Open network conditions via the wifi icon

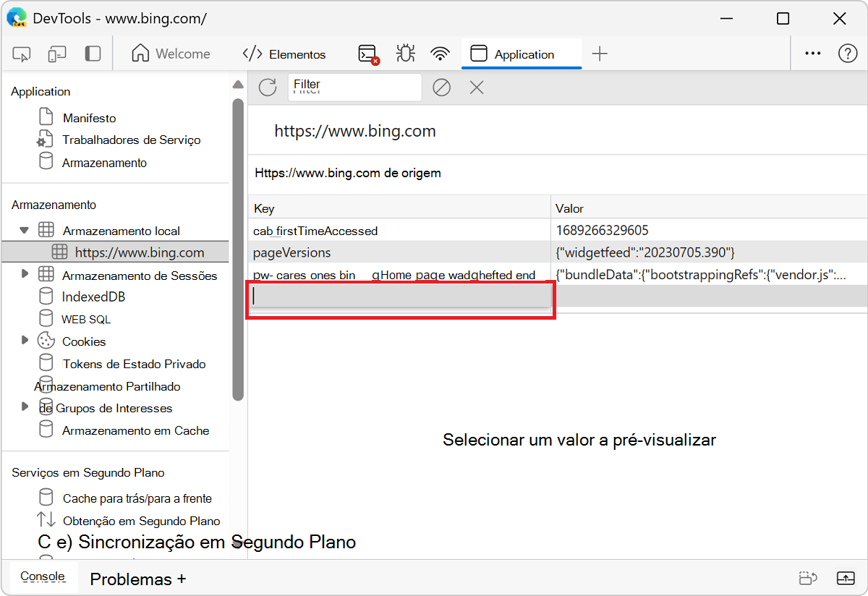coord(440,53)
